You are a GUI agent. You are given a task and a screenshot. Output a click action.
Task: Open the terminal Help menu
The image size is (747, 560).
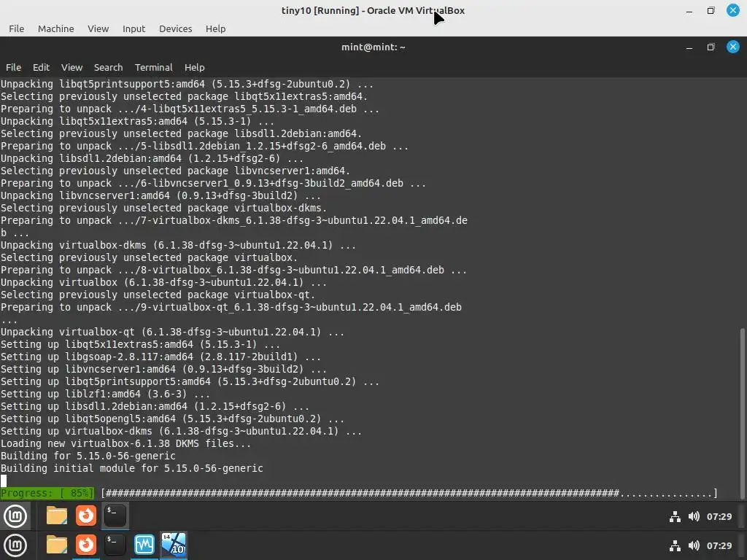(x=194, y=67)
